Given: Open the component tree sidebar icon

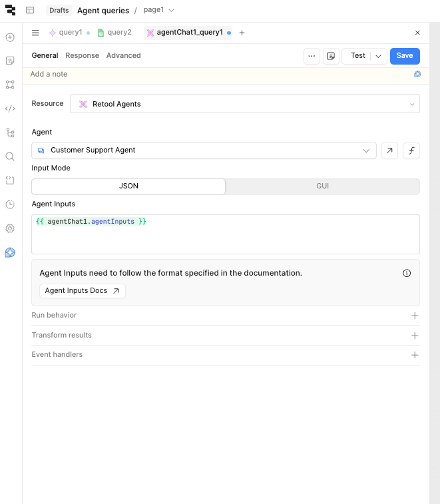Looking at the screenshot, I should point(10,85).
